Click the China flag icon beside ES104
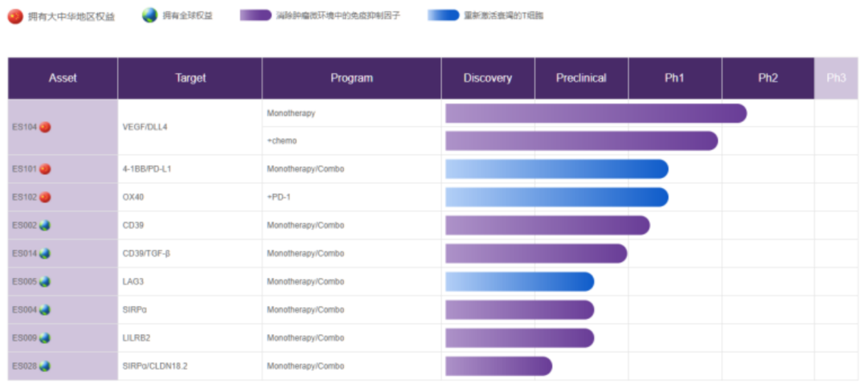The height and width of the screenshot is (384, 868). pos(45,127)
